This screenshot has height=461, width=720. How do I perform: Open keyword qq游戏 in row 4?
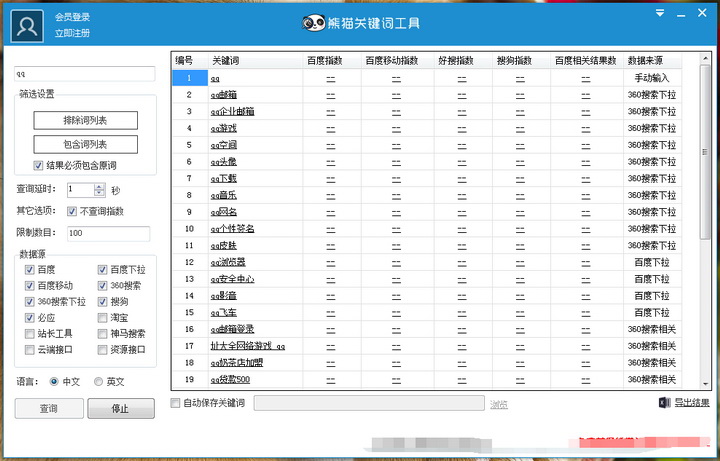224,129
